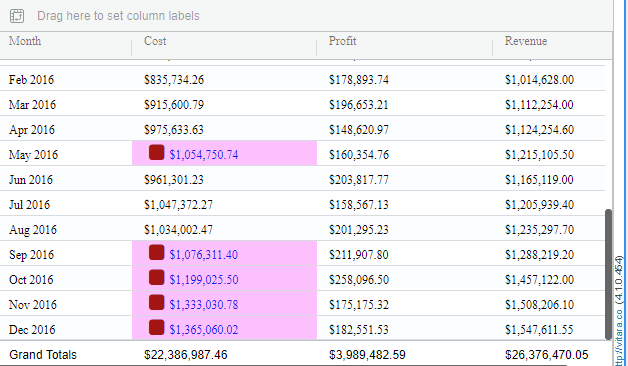The height and width of the screenshot is (366, 628).
Task: Select the Feb 2016 row cell
Action: coord(31,80)
